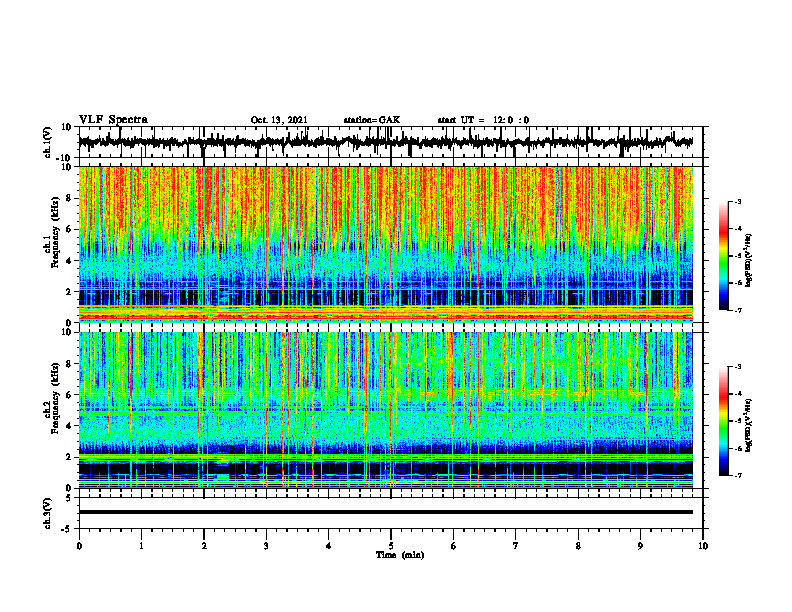Screen dimensions: 792x612
Task: Click the "ch.3(V)" axis label
Action: (48, 513)
